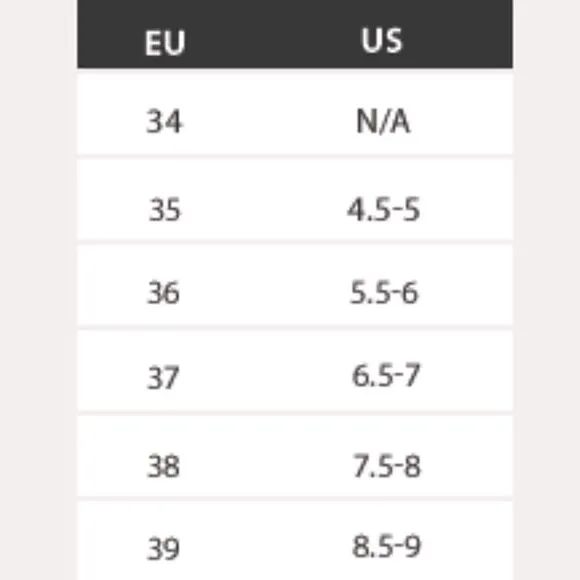Select the row pairing 35 with 4.5-5
Image resolution: width=580 pixels, height=580 pixels.
coord(295,200)
